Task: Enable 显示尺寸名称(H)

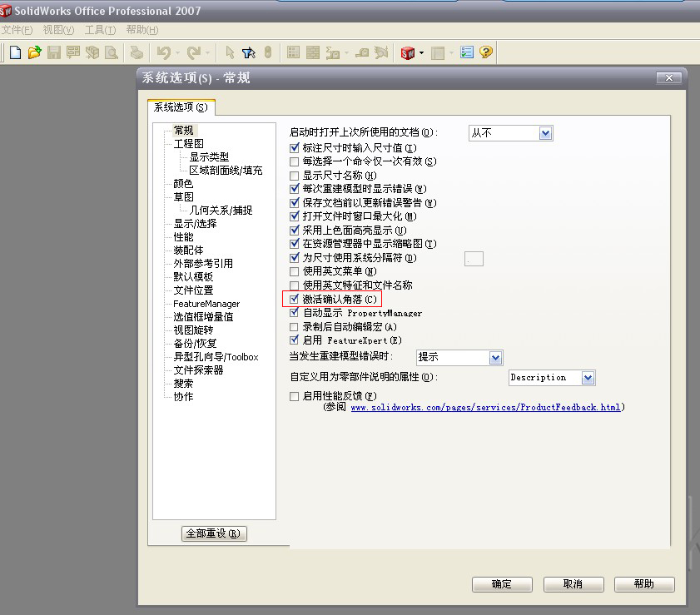Action: coord(295,175)
